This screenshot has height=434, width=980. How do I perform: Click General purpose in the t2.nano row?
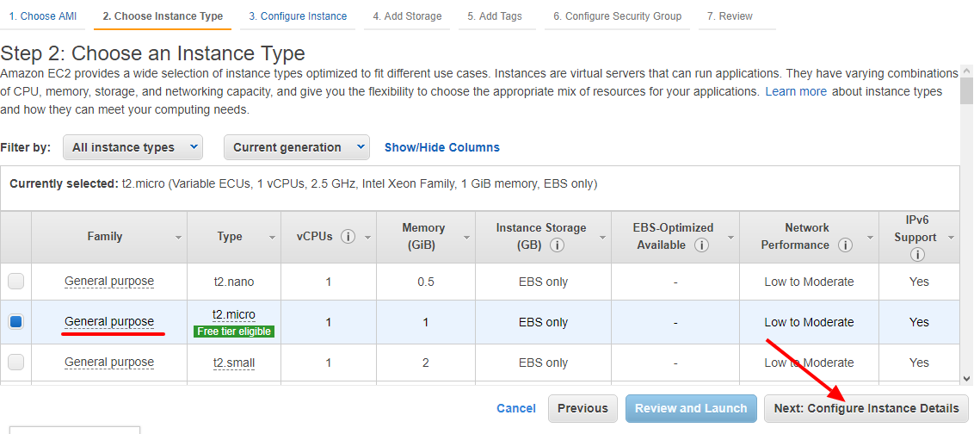(x=109, y=282)
